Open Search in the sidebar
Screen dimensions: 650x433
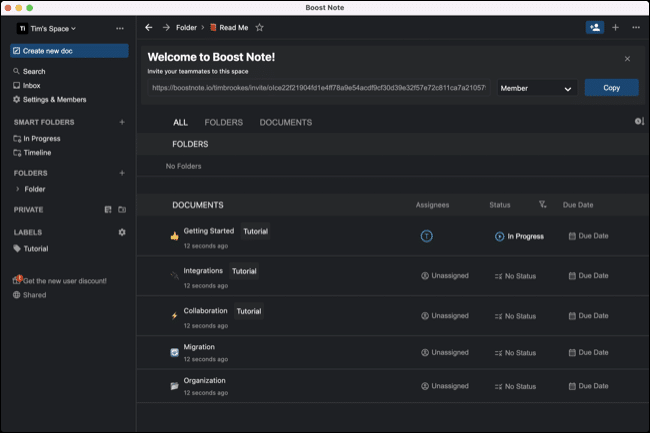[29, 71]
